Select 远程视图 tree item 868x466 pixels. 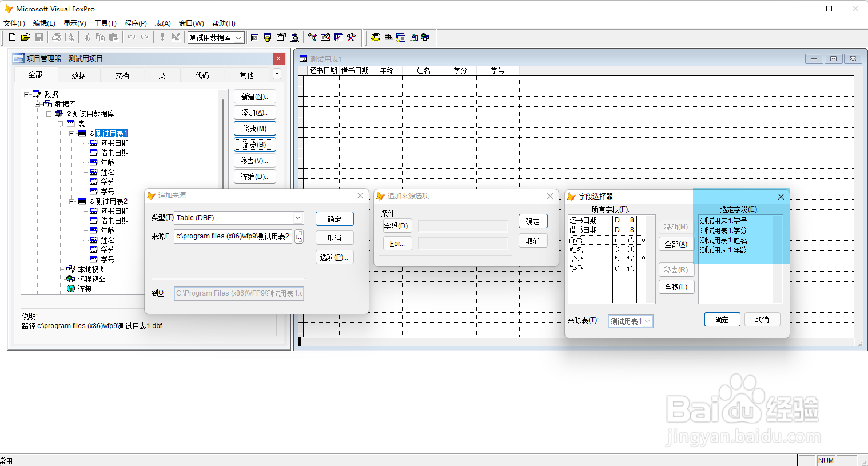click(91, 279)
